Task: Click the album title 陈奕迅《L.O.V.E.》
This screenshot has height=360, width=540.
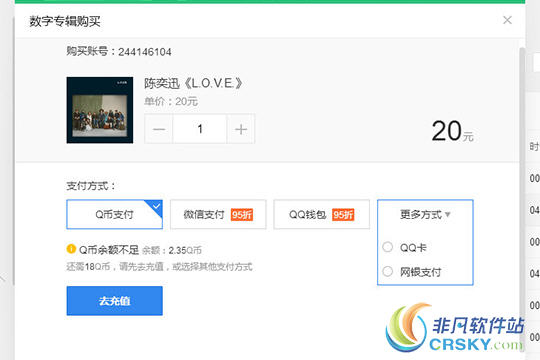Action: pos(193,83)
